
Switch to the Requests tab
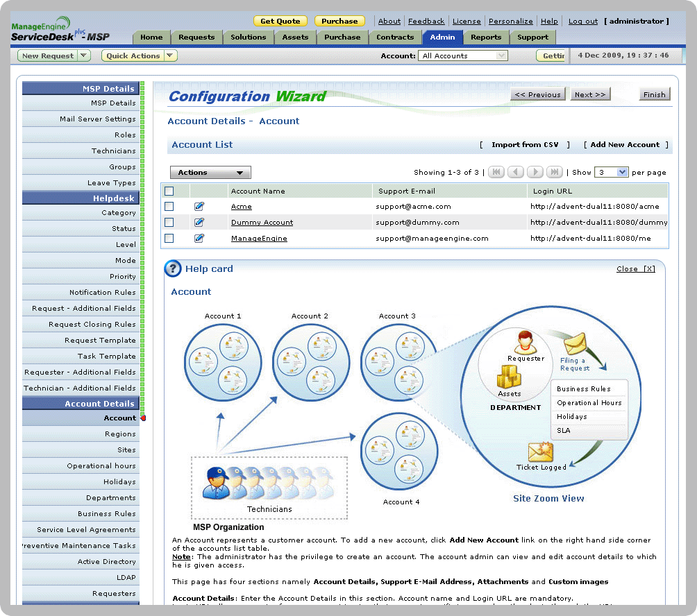[196, 37]
